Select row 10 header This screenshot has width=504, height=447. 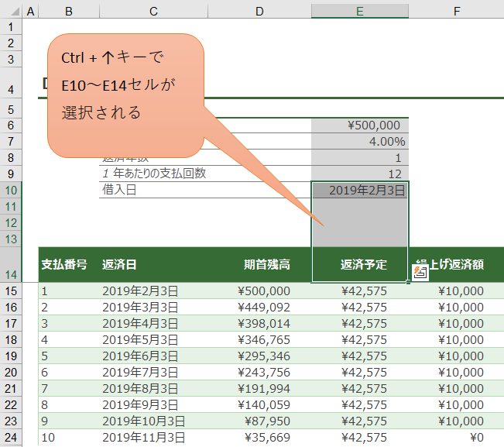click(11, 190)
